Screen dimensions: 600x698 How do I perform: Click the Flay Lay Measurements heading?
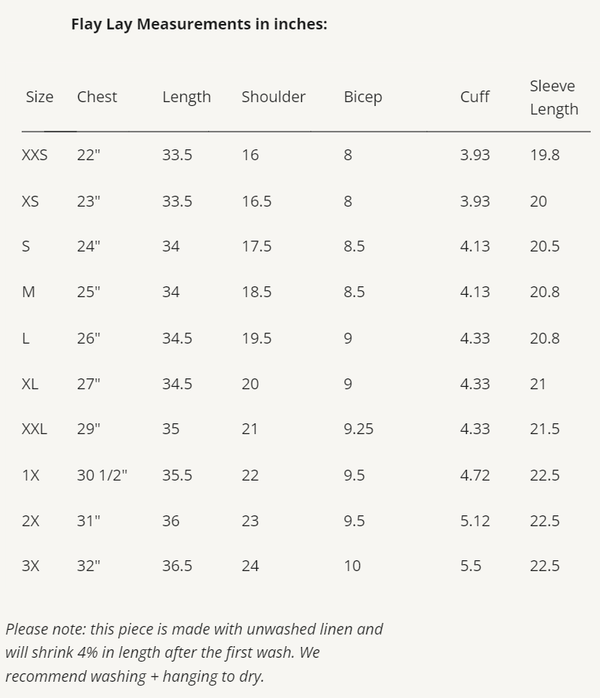point(199,24)
